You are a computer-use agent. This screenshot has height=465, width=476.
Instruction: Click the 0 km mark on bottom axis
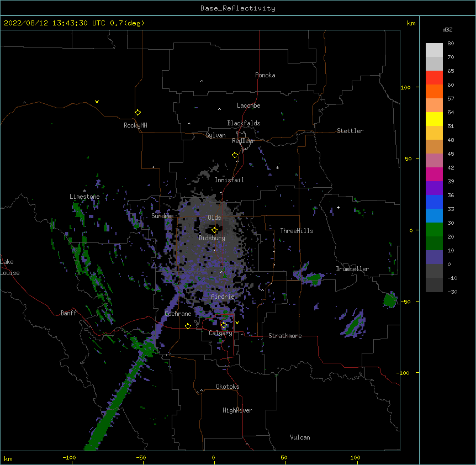point(213,457)
